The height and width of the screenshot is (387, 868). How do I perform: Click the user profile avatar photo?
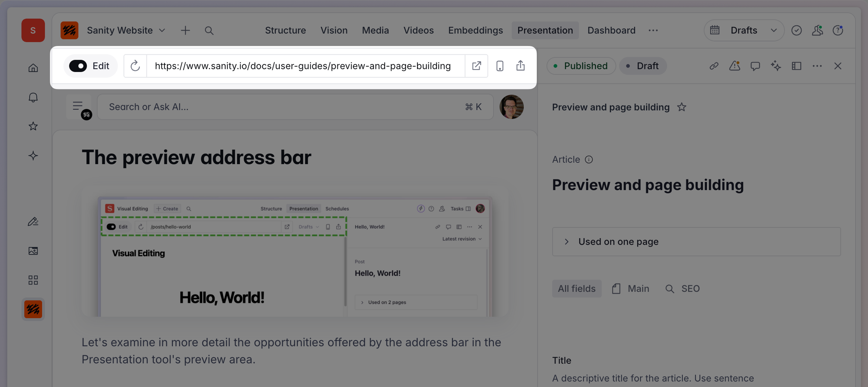click(x=512, y=107)
